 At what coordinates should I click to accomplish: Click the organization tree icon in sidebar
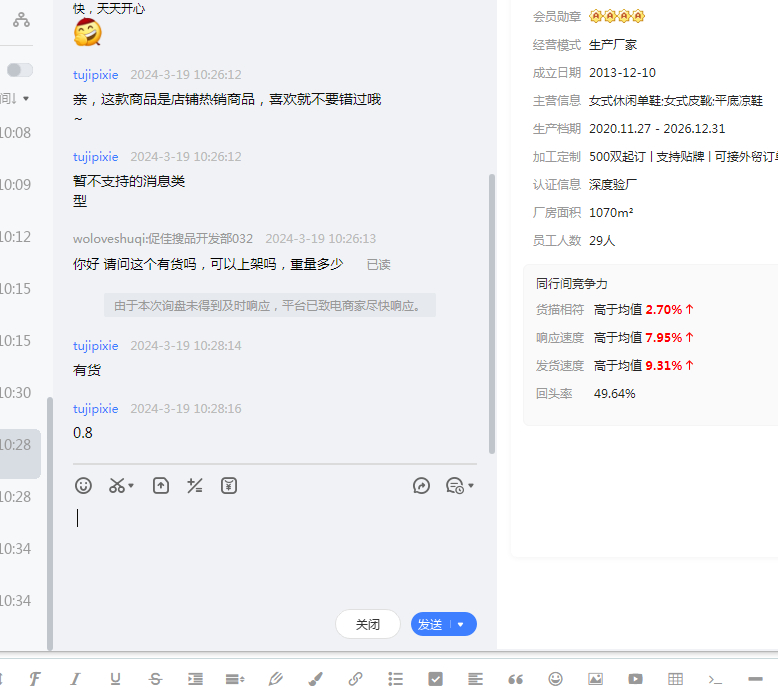click(x=21, y=19)
